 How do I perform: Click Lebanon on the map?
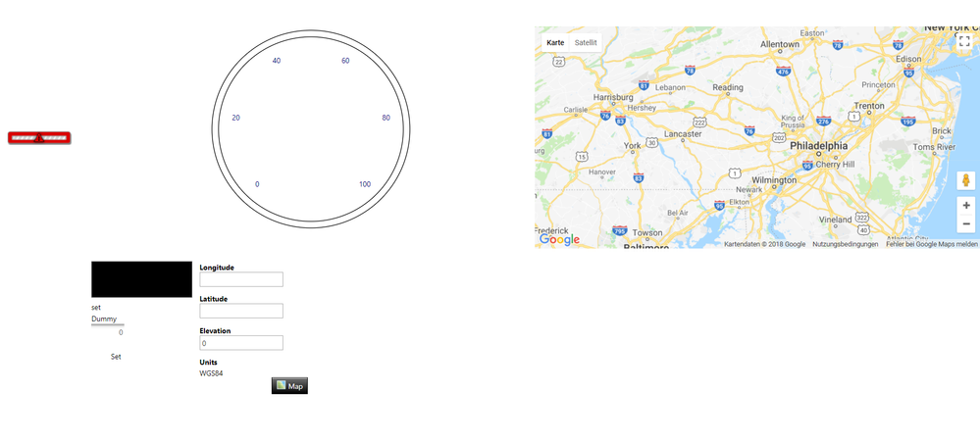[670, 88]
